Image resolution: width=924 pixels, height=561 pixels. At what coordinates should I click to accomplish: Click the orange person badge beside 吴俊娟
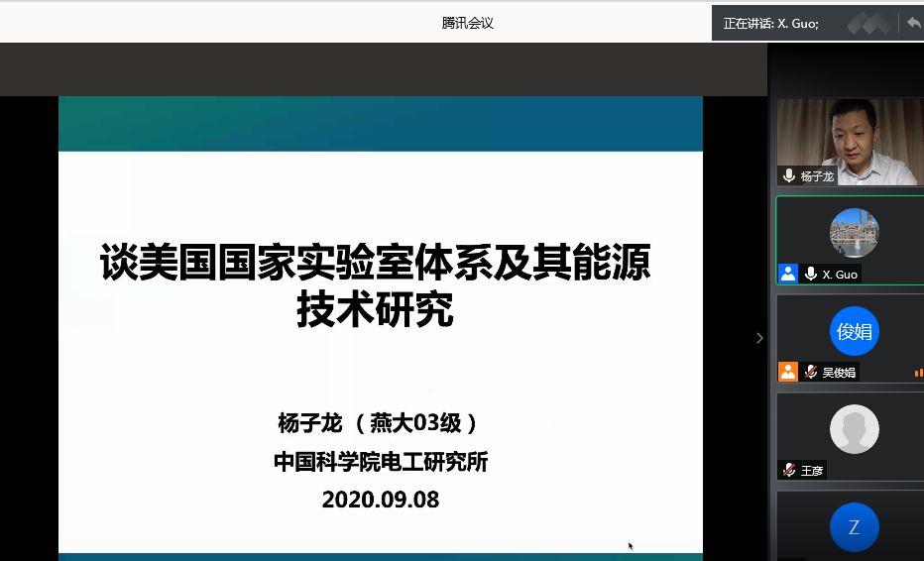(788, 372)
